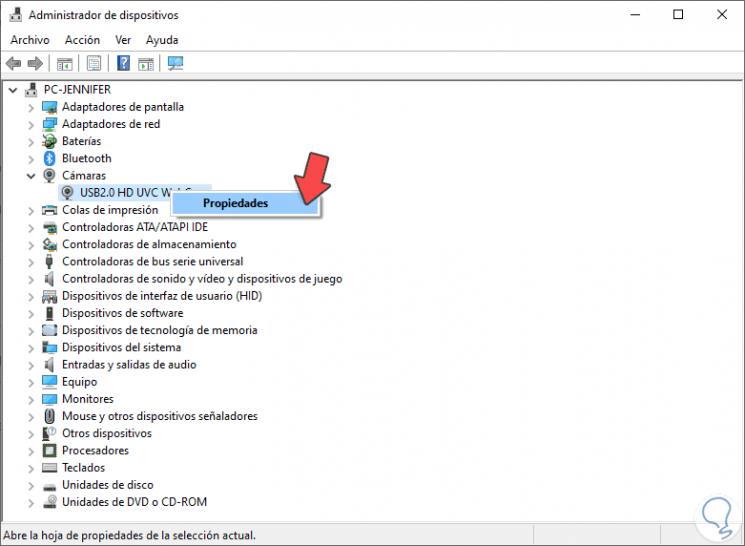This screenshot has height=546, width=745.
Task: Open the Acción menu
Action: pyautogui.click(x=82, y=40)
